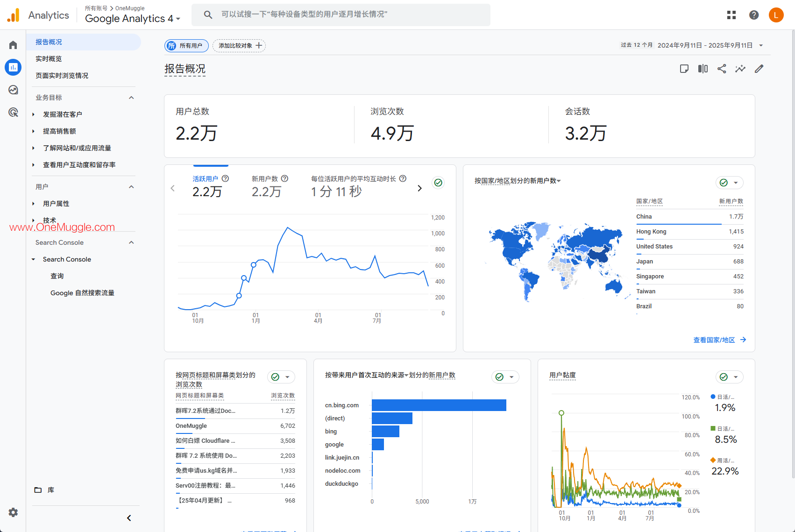Screen dimensions: 795x532
Task: Click the cn.bing.com blue bar
Action: tap(439, 405)
